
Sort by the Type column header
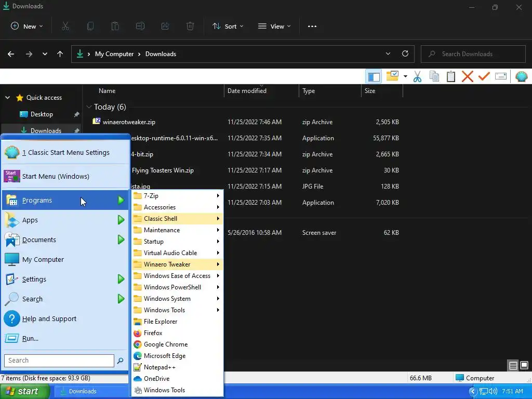click(x=309, y=91)
